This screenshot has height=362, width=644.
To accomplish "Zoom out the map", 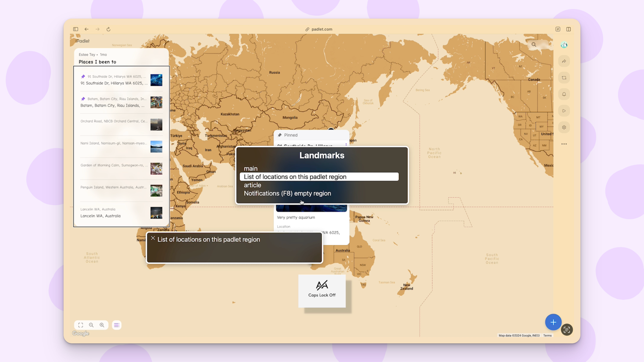I will 91,325.
